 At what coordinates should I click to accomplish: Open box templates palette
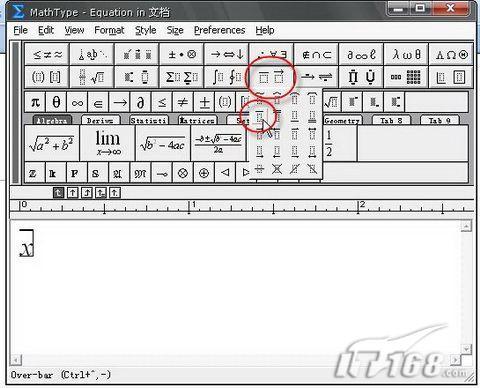click(x=451, y=77)
